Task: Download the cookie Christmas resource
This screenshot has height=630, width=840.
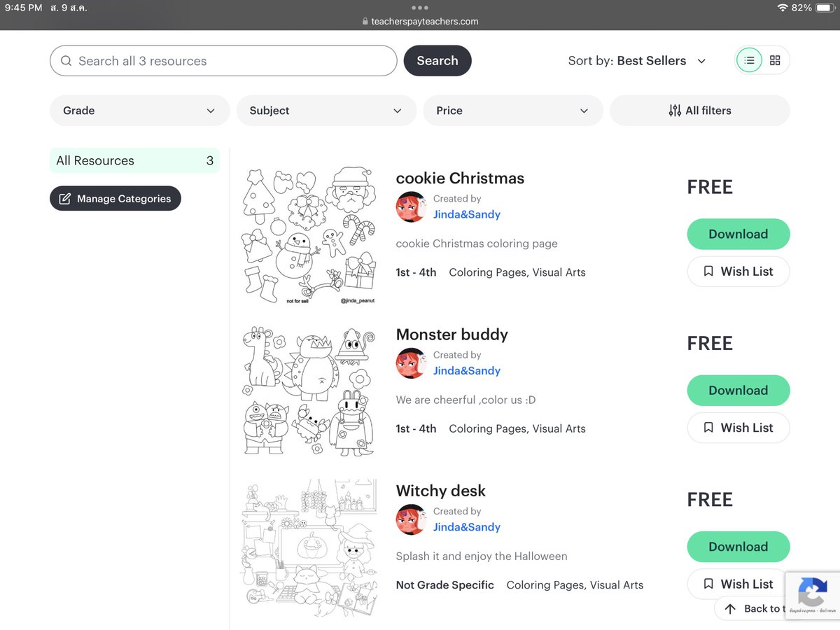Action: 738,234
